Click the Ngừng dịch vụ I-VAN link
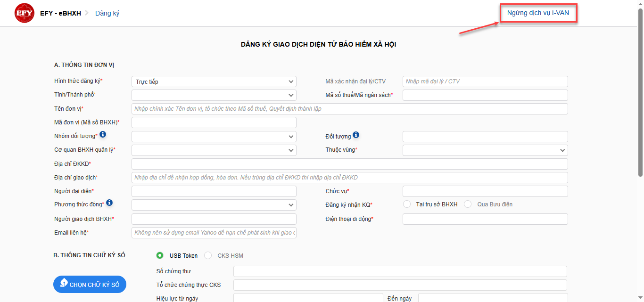 pyautogui.click(x=538, y=13)
